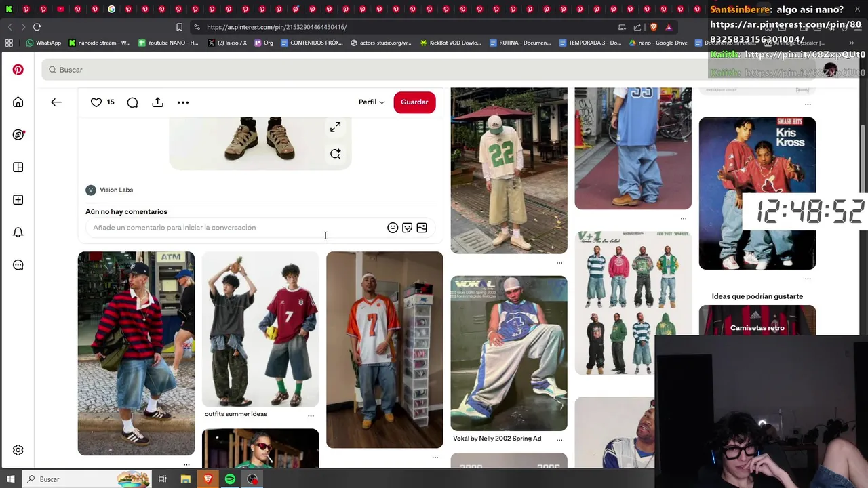The height and width of the screenshot is (488, 868).
Task: Open WhatsApp bookmark
Action: point(43,43)
